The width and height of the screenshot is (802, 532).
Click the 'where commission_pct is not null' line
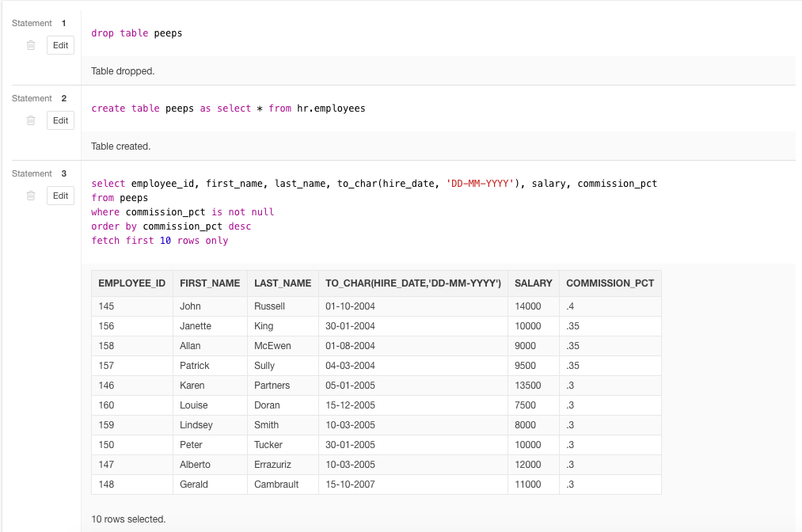point(183,212)
